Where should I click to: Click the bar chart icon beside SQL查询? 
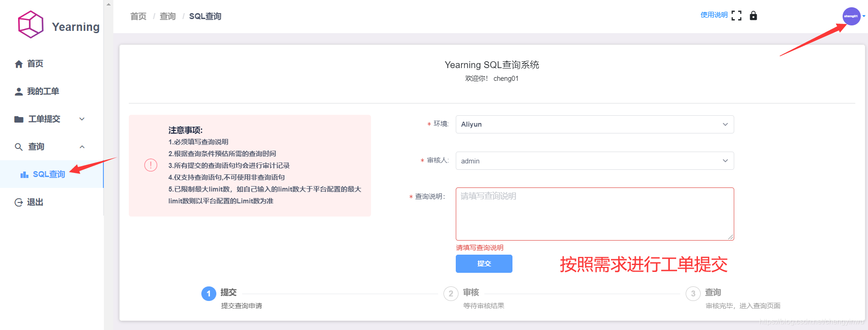[24, 174]
